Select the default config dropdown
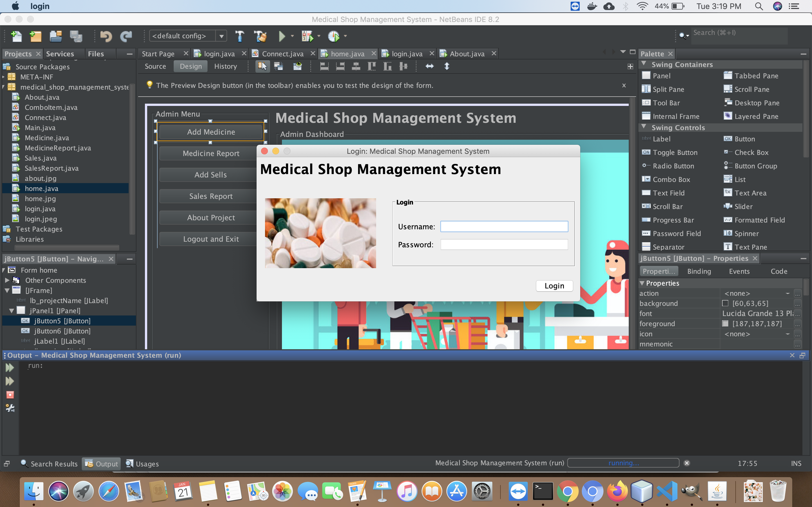 coord(185,37)
